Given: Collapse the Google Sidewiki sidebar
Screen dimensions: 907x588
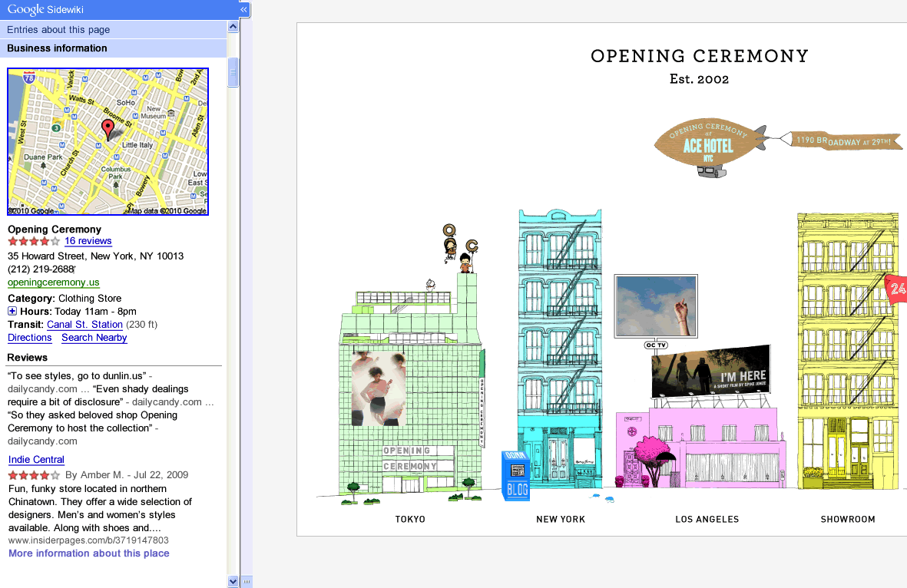Looking at the screenshot, I should click(243, 9).
